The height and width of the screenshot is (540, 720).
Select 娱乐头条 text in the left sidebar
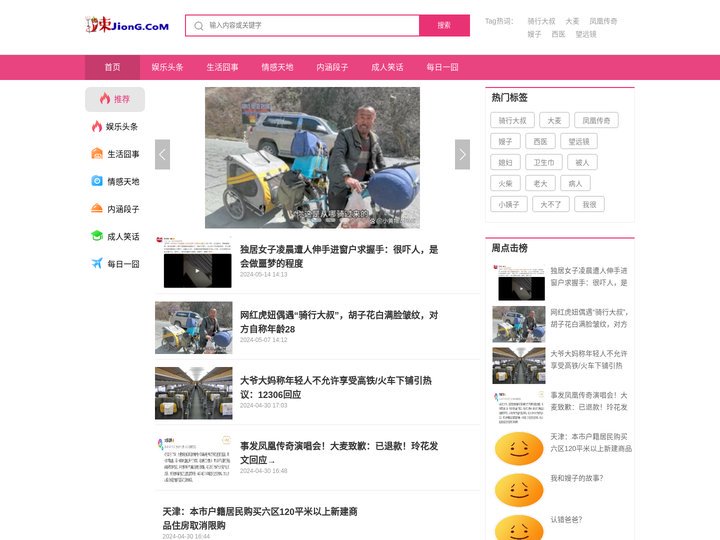(122, 127)
